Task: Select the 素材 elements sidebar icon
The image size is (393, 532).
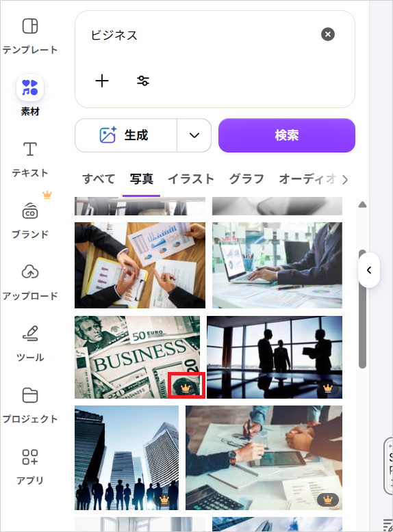Action: [30, 88]
